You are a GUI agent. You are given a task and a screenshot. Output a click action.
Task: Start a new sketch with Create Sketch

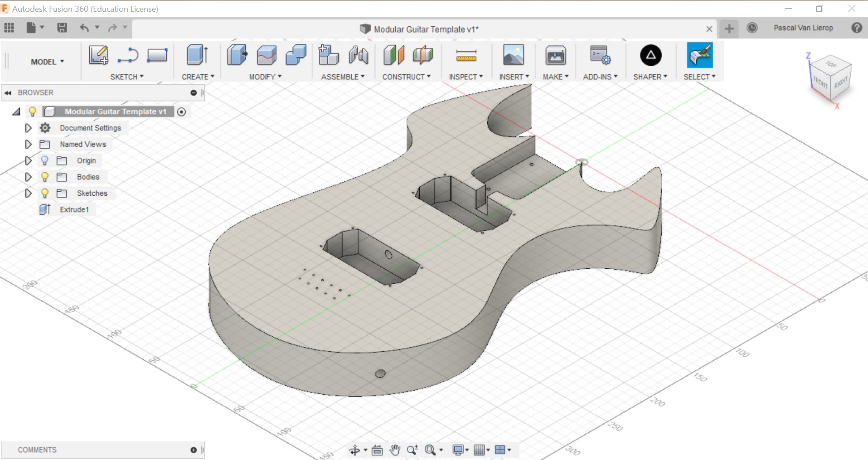point(98,55)
